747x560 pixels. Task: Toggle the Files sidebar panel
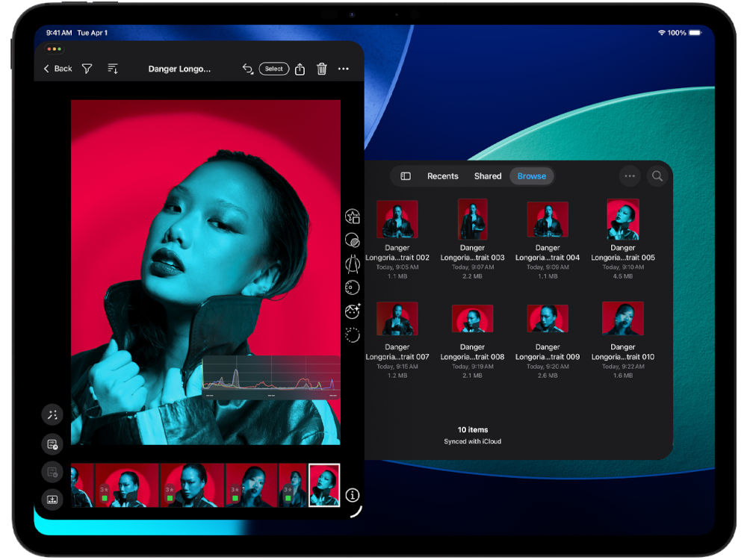pos(406,176)
